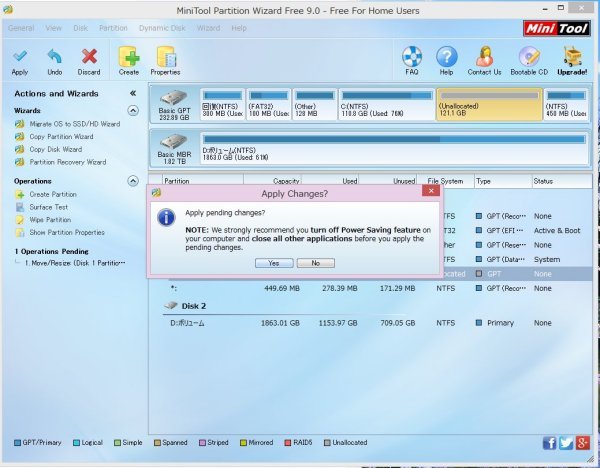Open the Help question mark icon
The width and height of the screenshot is (600, 468).
tap(447, 56)
